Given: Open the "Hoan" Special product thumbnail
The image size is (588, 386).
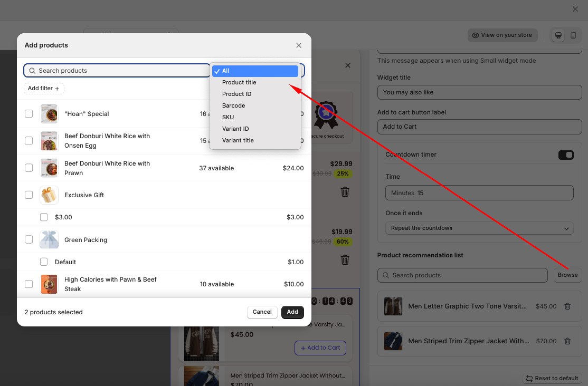Looking at the screenshot, I should click(x=49, y=114).
